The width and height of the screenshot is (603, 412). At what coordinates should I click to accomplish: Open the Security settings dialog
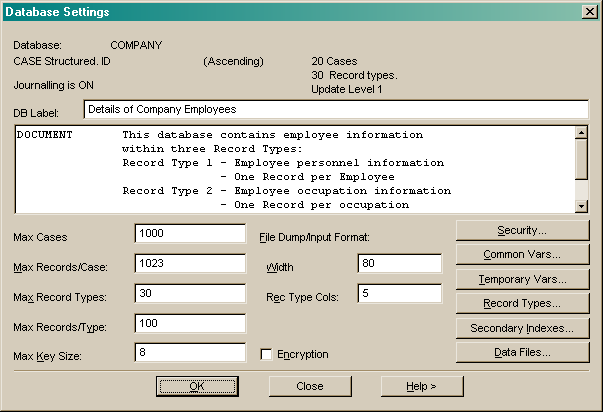tap(522, 230)
